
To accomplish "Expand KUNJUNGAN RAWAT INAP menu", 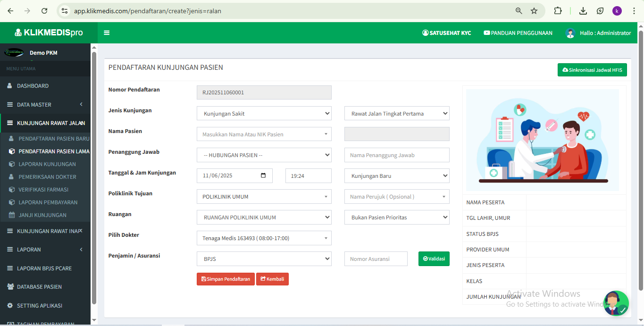I will point(45,231).
